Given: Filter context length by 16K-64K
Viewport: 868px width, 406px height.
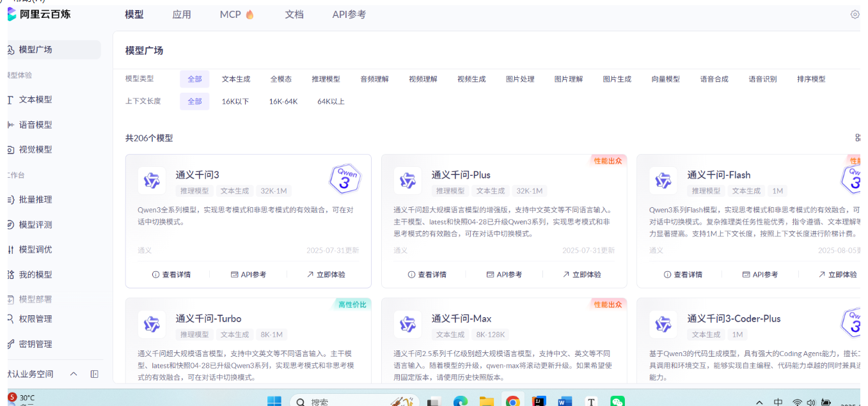Looking at the screenshot, I should tap(283, 101).
